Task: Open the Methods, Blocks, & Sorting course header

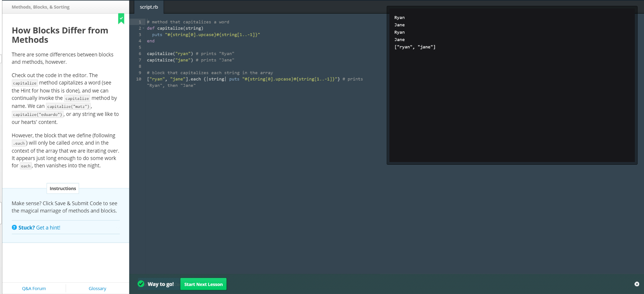Action: (x=40, y=7)
